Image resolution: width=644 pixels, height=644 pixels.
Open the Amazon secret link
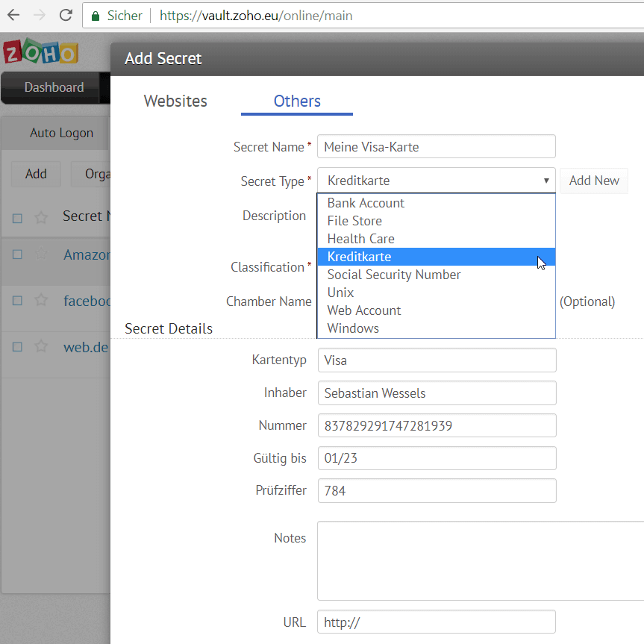[x=87, y=255]
